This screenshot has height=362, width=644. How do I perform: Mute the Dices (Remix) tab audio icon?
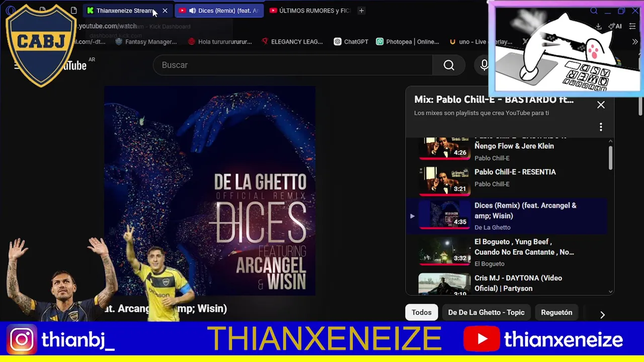coord(192,11)
